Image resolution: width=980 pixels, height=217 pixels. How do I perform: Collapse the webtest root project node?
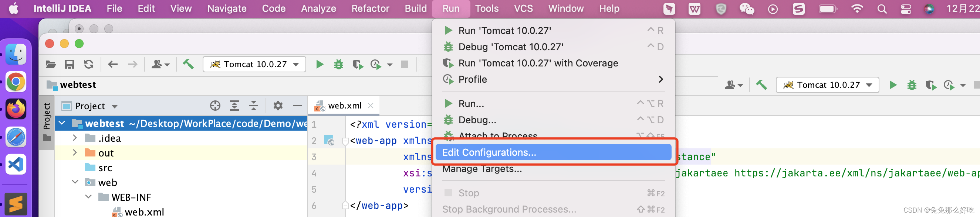(62, 123)
